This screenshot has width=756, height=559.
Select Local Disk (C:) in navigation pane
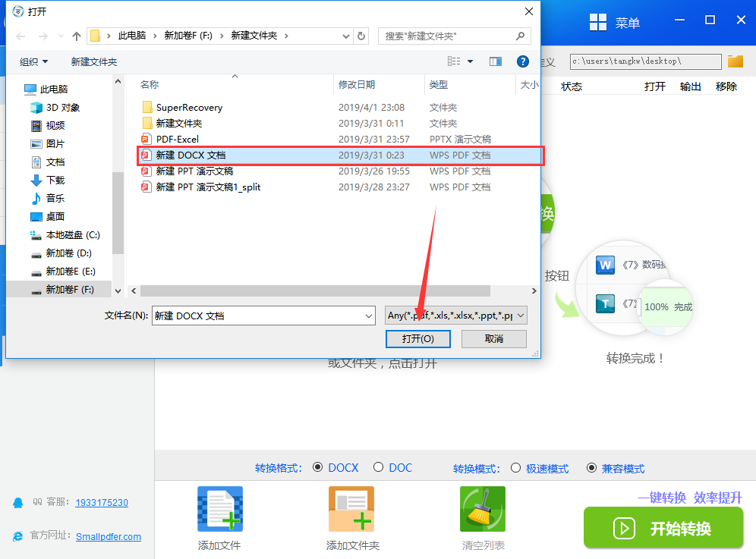pos(73,234)
